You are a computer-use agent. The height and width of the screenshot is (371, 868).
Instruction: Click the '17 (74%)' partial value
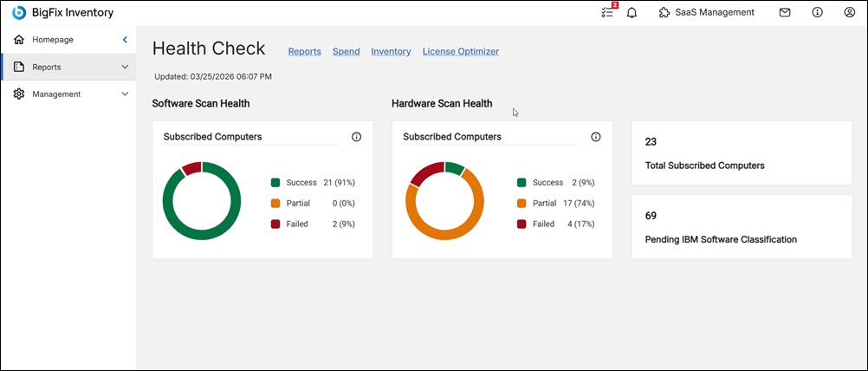coord(579,203)
